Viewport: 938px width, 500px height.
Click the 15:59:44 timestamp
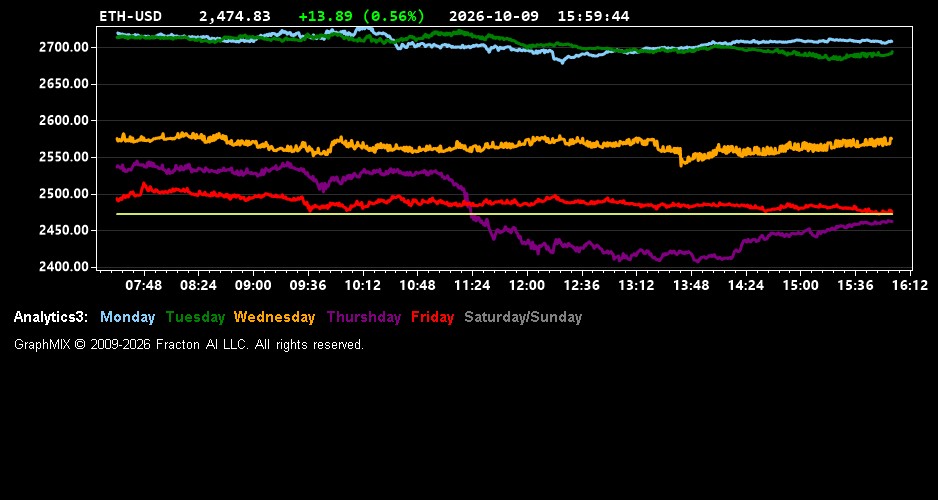pyautogui.click(x=593, y=16)
